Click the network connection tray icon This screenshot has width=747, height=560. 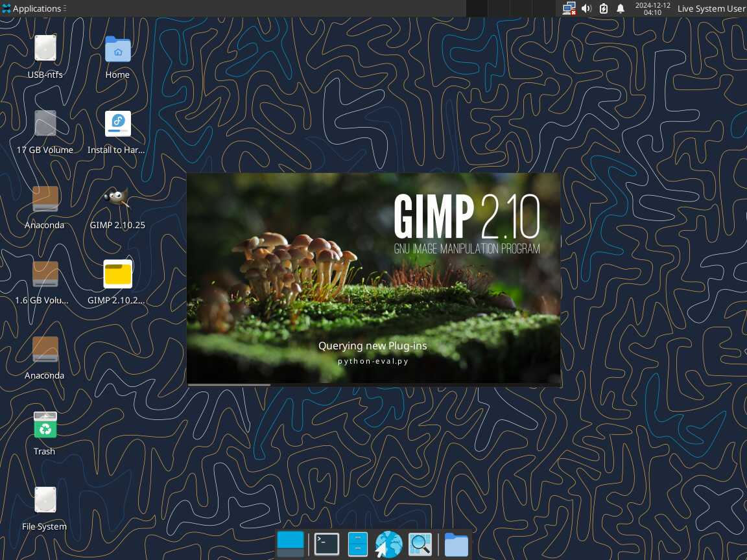click(x=569, y=8)
